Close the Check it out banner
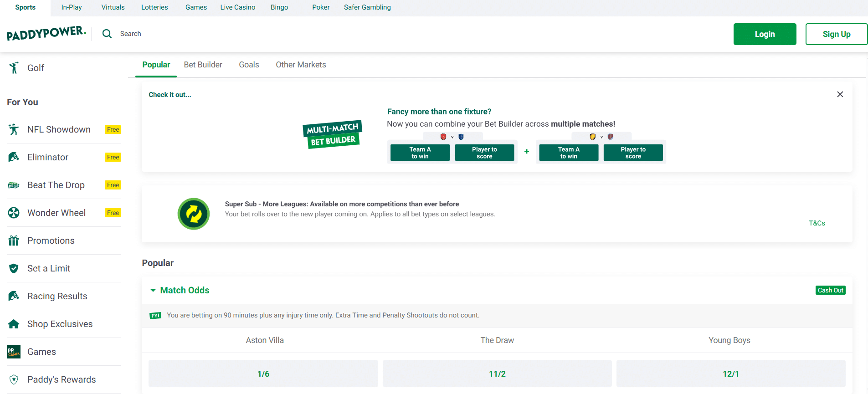The height and width of the screenshot is (394, 868). [840, 94]
